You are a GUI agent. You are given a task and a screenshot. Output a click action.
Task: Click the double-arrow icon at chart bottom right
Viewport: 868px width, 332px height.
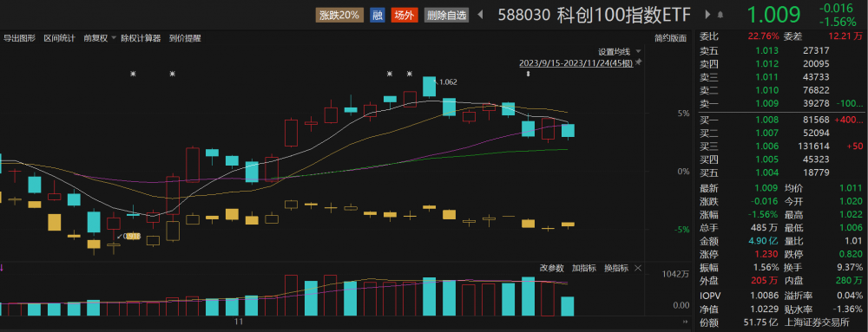tap(687, 322)
